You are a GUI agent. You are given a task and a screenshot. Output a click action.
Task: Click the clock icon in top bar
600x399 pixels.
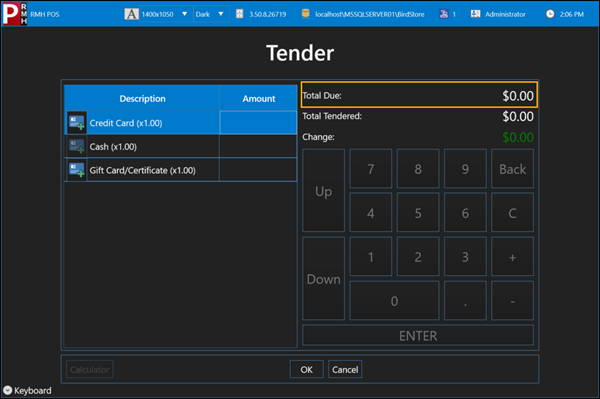(x=550, y=14)
